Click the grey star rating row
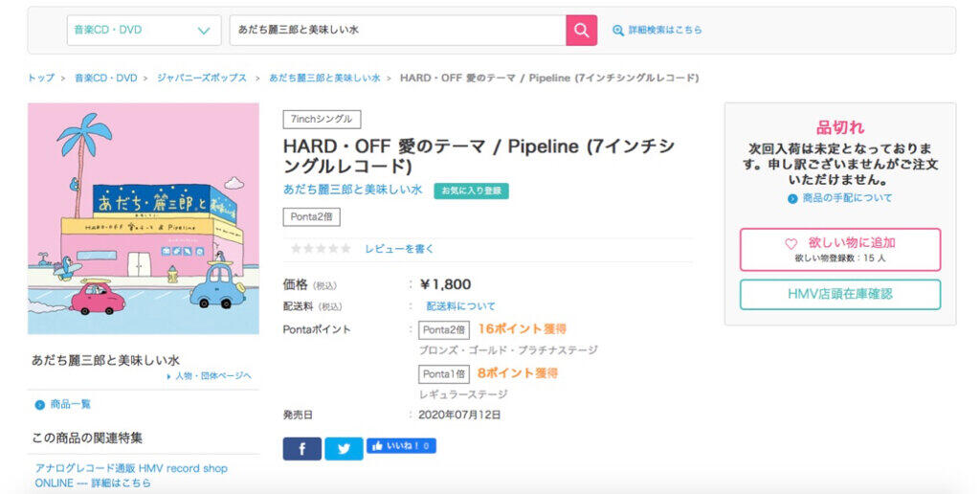The height and width of the screenshot is (494, 980). 321,249
